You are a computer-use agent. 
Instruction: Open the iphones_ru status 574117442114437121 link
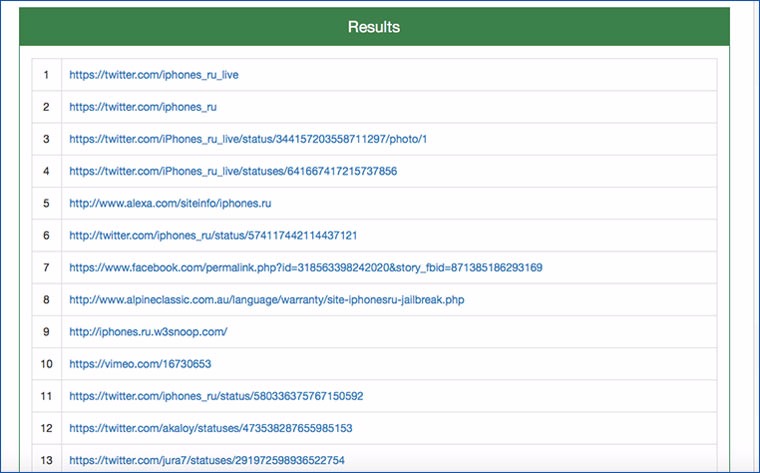(213, 236)
